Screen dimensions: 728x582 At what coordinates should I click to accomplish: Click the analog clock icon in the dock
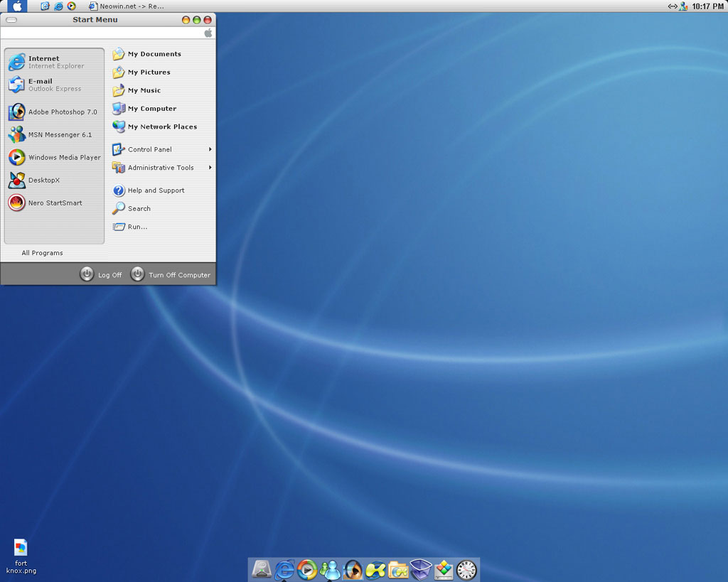(x=466, y=569)
